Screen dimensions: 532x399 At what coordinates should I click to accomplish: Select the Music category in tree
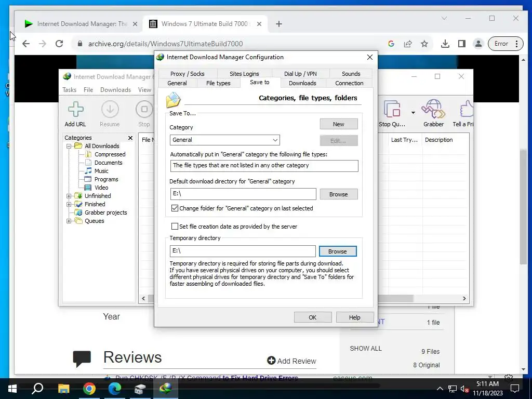[x=101, y=171]
